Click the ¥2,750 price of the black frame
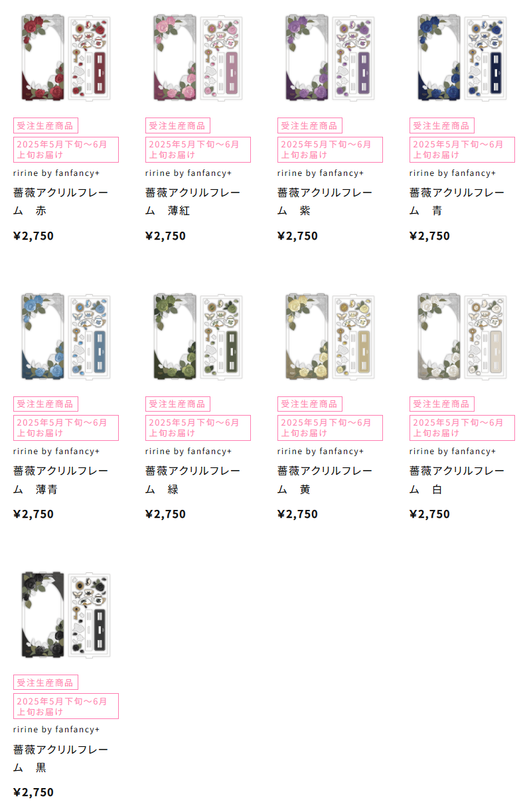The height and width of the screenshot is (812, 525). coord(33,792)
